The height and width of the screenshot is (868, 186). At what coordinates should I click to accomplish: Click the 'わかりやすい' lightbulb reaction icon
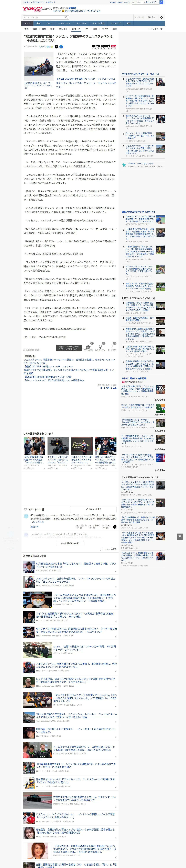click(x=100, y=347)
